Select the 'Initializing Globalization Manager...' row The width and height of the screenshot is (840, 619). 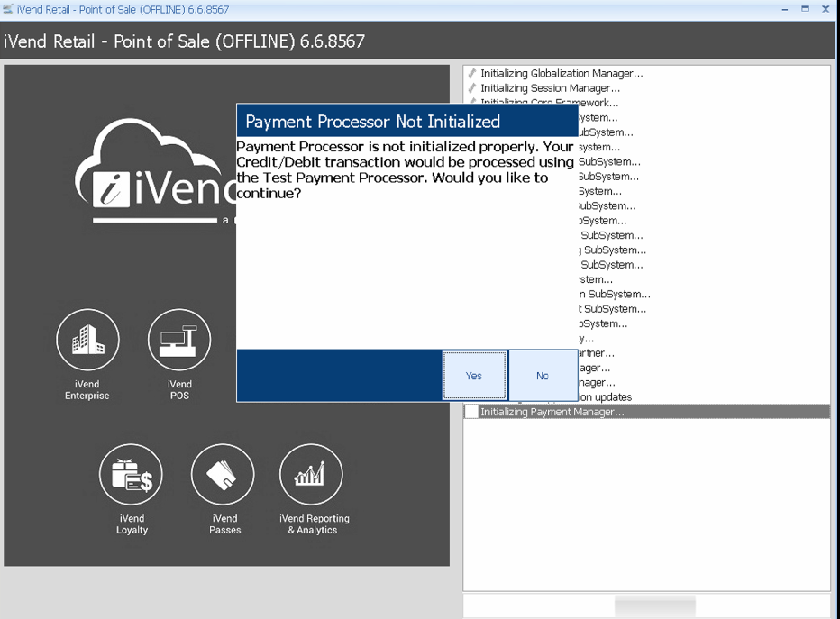click(646, 73)
